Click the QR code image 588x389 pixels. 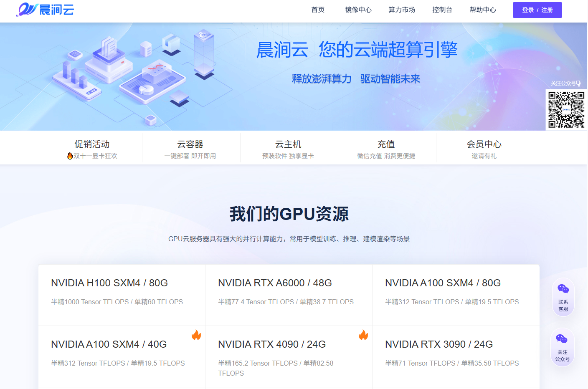(566, 110)
